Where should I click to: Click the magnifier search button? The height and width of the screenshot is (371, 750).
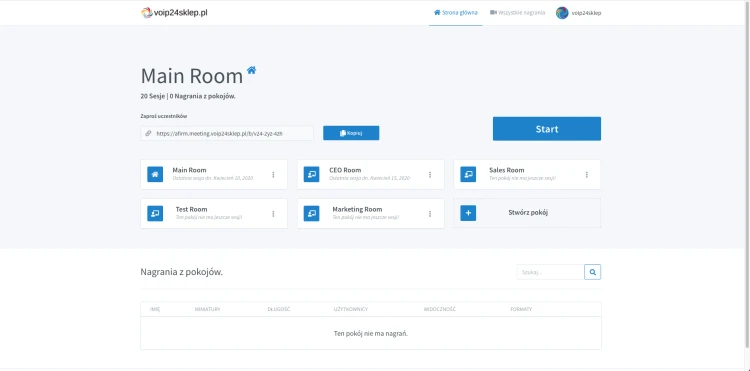coord(593,272)
